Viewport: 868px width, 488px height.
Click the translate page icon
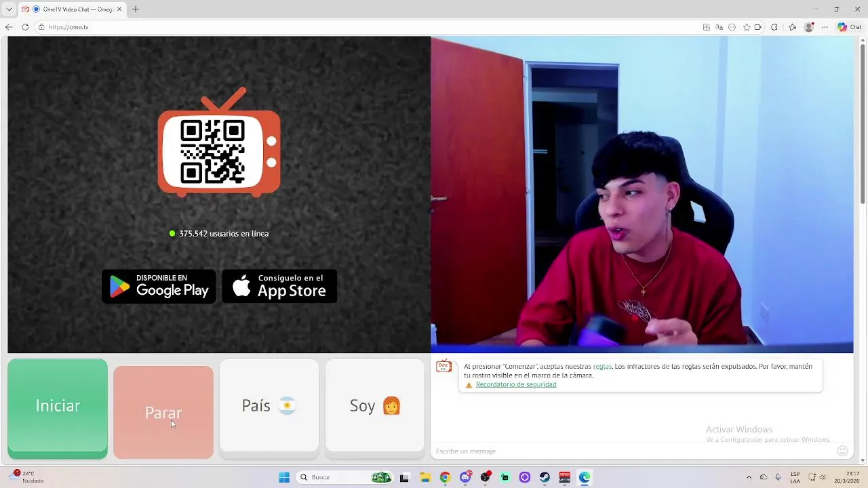719,27
